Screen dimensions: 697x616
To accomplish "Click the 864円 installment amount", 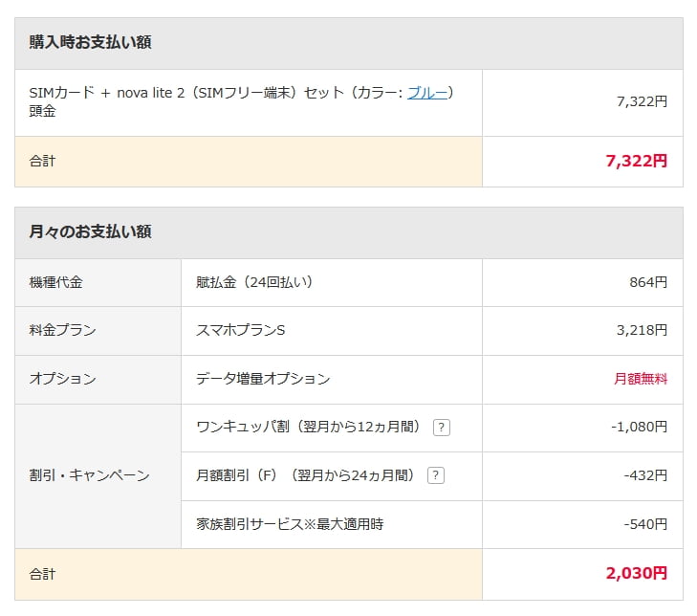I will click(x=648, y=282).
